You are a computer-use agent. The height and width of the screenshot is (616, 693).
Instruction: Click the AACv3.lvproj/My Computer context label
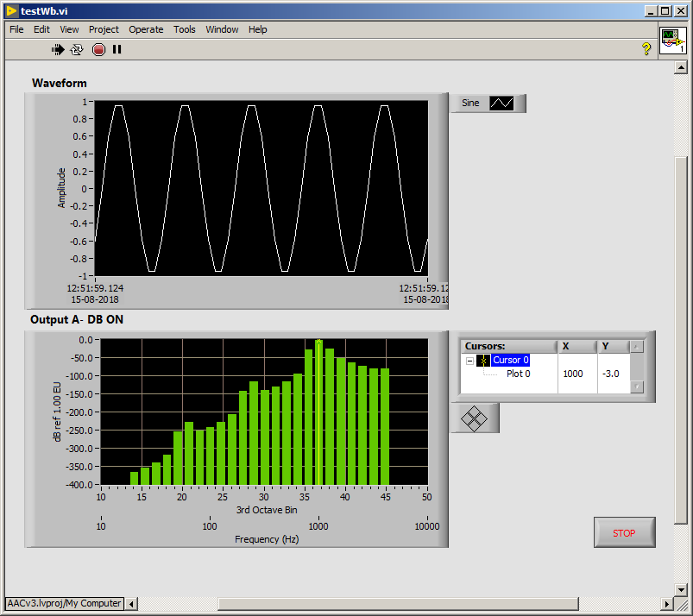click(x=65, y=603)
